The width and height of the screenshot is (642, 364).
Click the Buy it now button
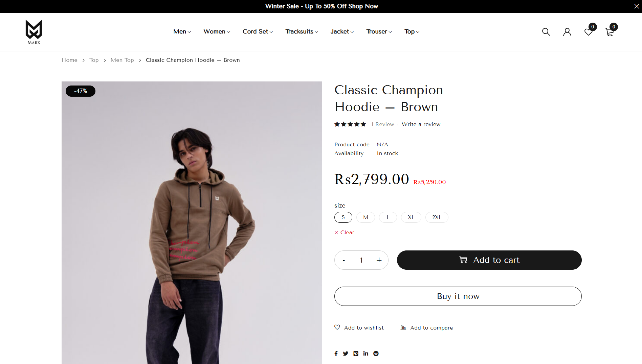pos(458,296)
